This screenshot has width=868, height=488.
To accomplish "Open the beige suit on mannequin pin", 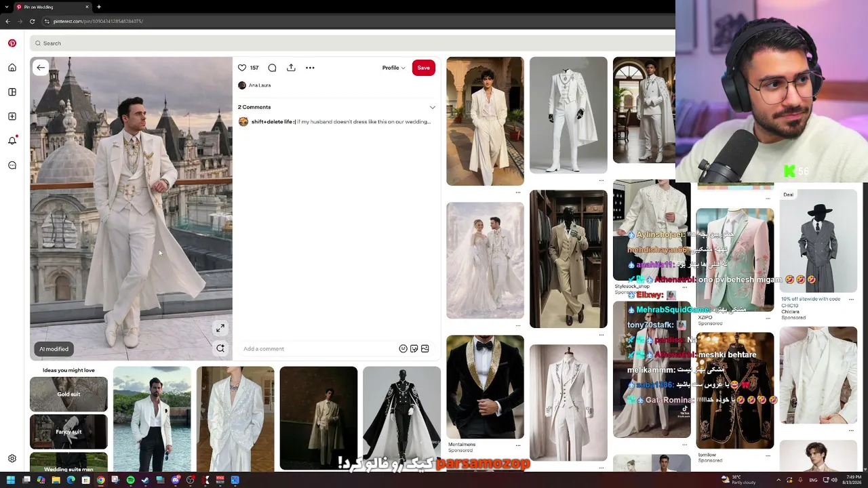I will coord(568,259).
